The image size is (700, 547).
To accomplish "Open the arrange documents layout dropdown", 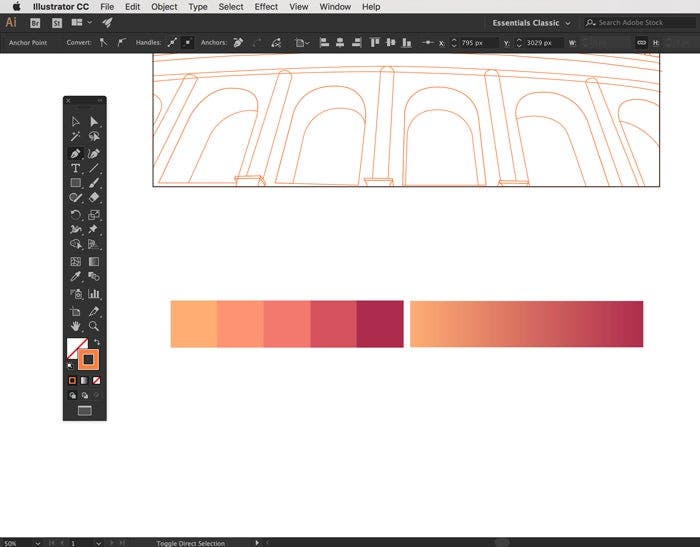I will coord(81,22).
